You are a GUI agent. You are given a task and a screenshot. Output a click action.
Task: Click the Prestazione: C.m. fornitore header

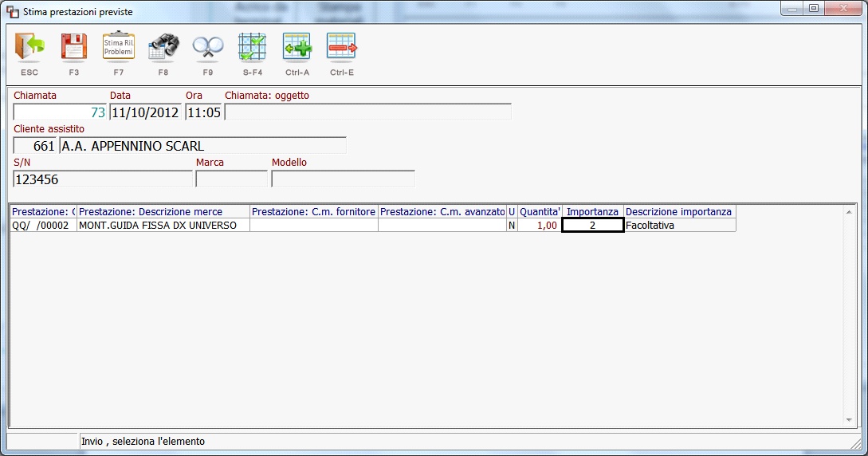click(314, 212)
